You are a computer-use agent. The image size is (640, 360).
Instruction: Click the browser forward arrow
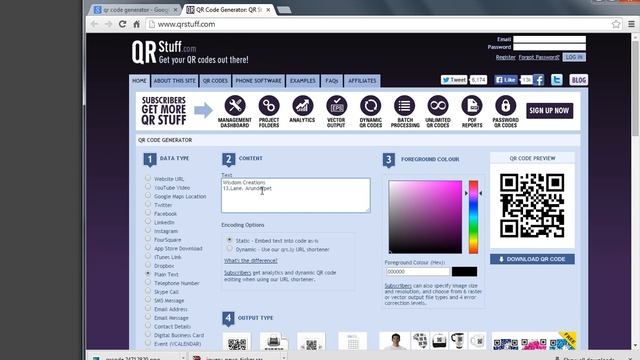point(108,24)
